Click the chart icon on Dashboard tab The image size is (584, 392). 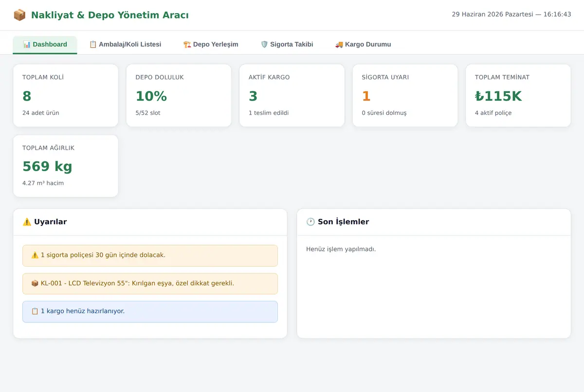(x=27, y=44)
